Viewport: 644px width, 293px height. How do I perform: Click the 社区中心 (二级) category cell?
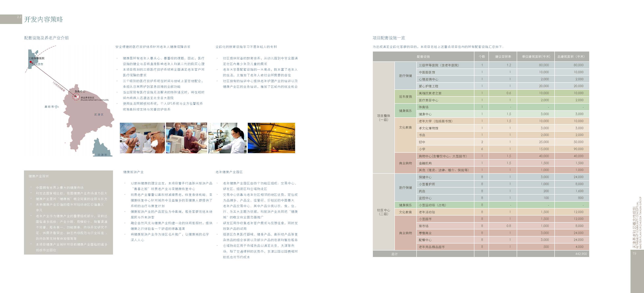pos(384,212)
